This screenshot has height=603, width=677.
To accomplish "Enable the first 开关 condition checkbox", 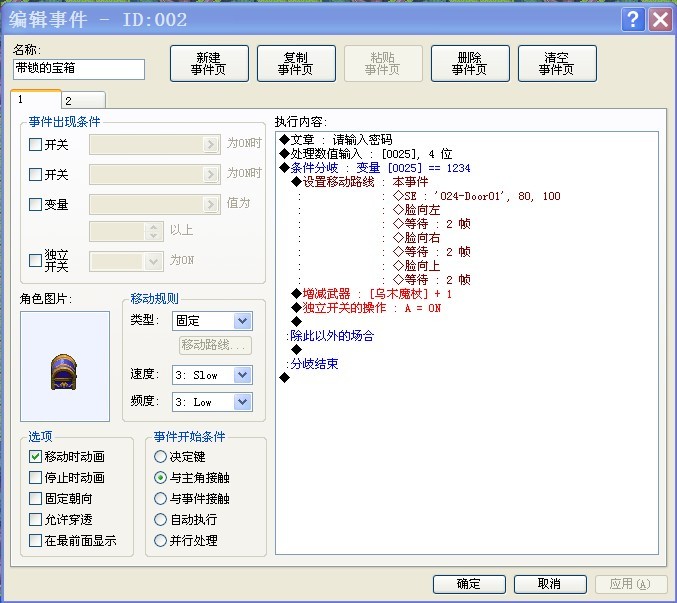I will 35,144.
